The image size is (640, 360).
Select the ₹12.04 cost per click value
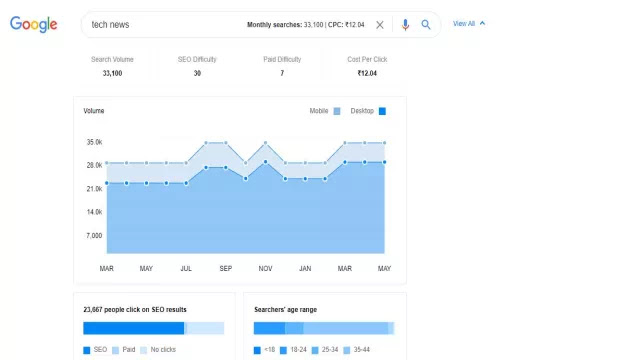[367, 73]
